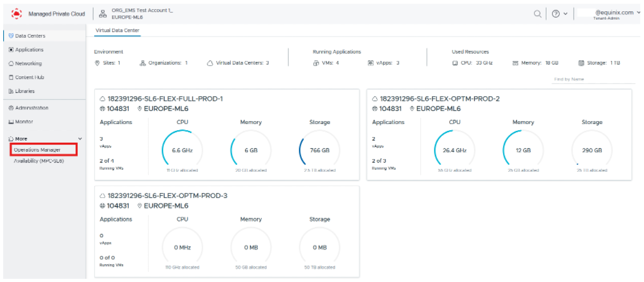The image size is (644, 282).
Task: Click the cloud icon of FLEX-OPTM-PROD-2 card
Action: [375, 99]
